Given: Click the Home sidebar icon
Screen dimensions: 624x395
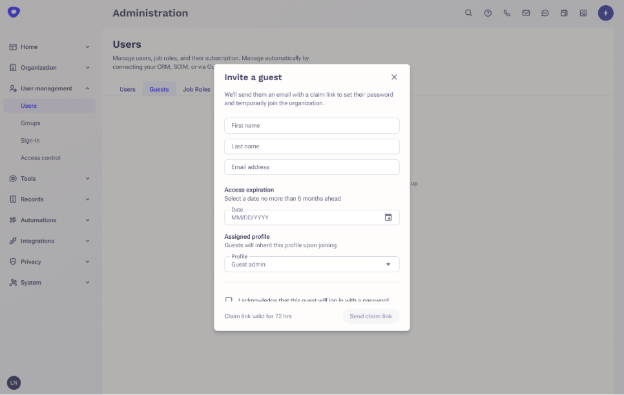Looking at the screenshot, I should click(x=13, y=47).
